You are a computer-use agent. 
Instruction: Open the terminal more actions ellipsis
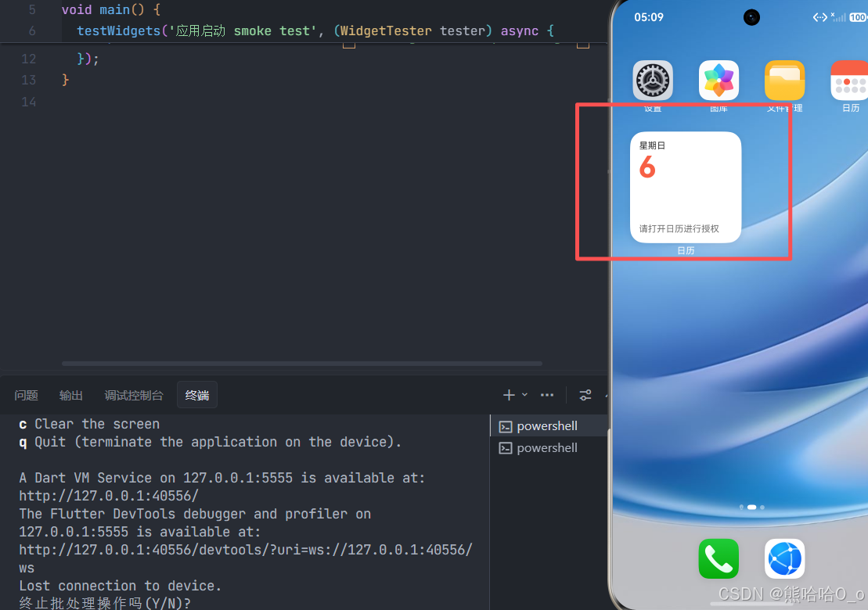pyautogui.click(x=547, y=395)
